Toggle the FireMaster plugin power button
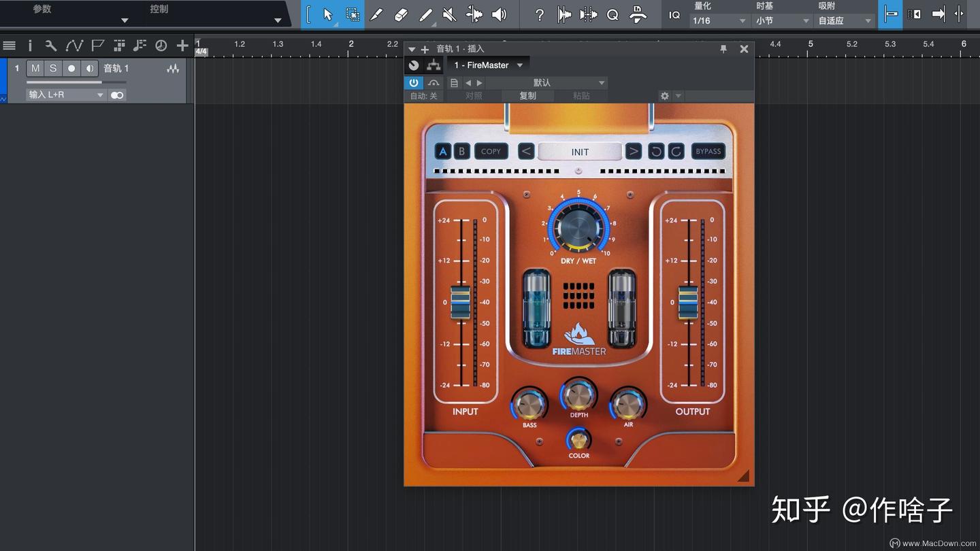The width and height of the screenshot is (980, 551). click(413, 82)
